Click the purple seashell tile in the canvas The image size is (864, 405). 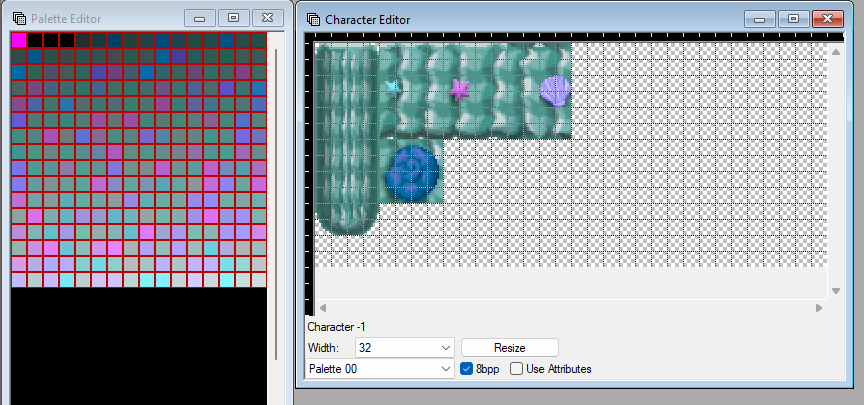pos(553,90)
